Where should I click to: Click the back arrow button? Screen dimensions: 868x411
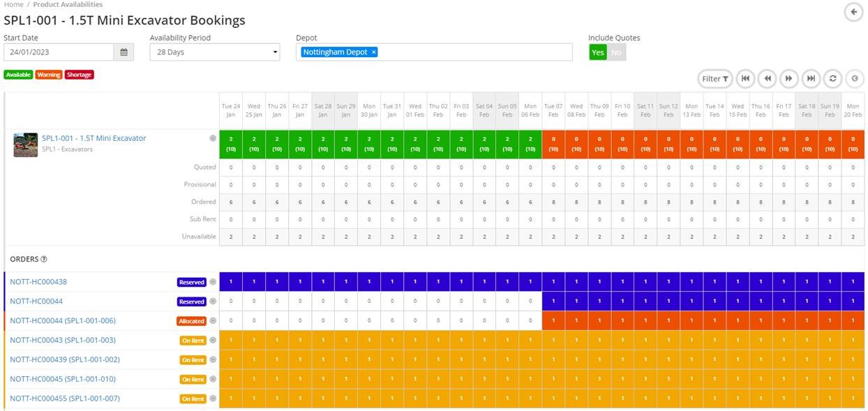click(853, 12)
